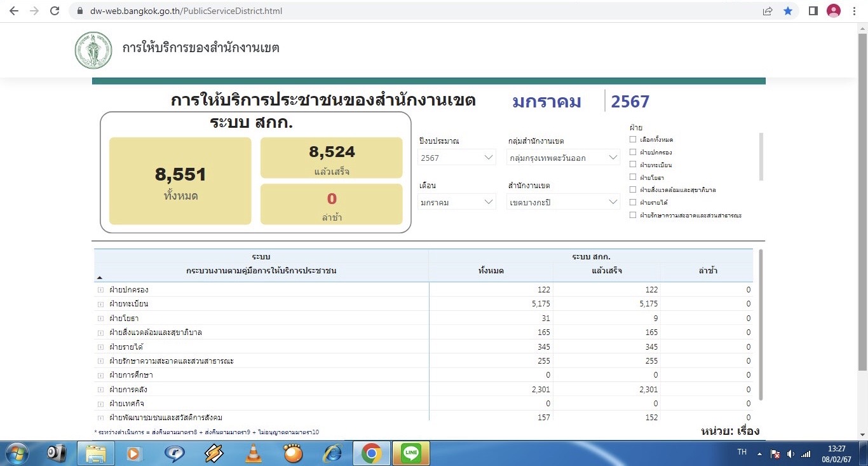Image resolution: width=868 pixels, height=466 pixels.
Task: Open VLC media player from taskbar
Action: coord(254,453)
